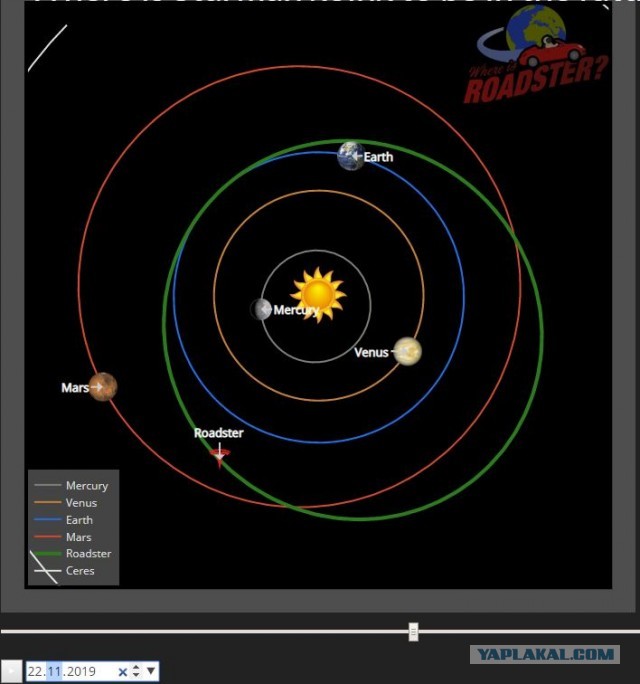This screenshot has width=640, height=684.
Task: Select the Venus planet icon
Action: [x=407, y=351]
